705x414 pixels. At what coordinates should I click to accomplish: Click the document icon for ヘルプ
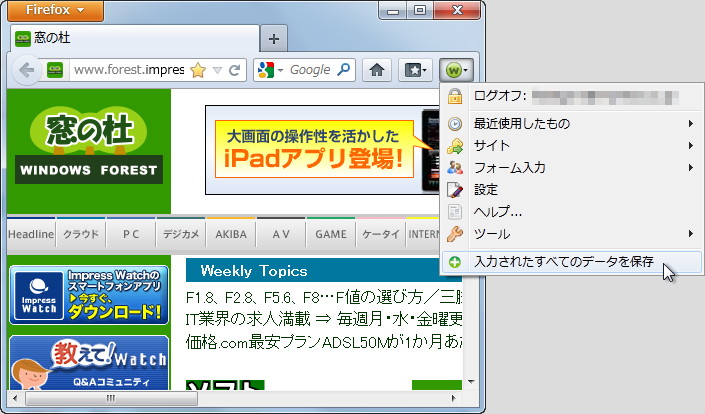point(455,212)
